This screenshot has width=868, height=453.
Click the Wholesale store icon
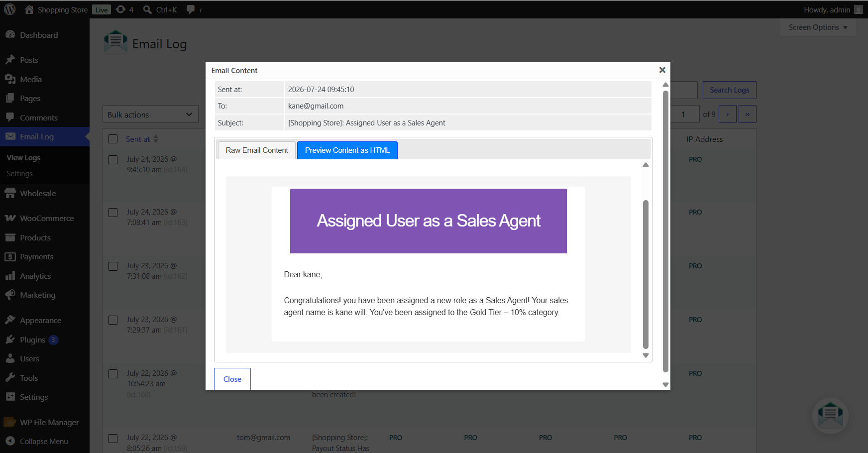[10, 193]
